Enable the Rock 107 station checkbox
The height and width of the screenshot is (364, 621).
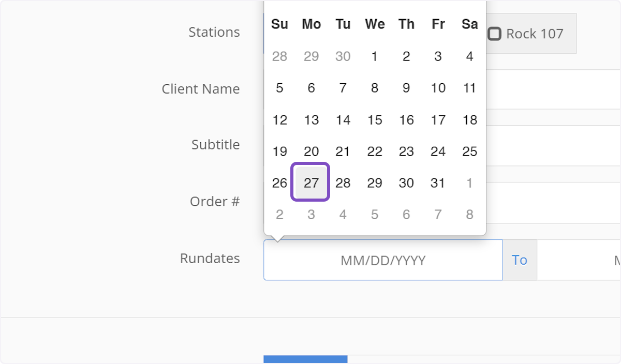pos(495,34)
